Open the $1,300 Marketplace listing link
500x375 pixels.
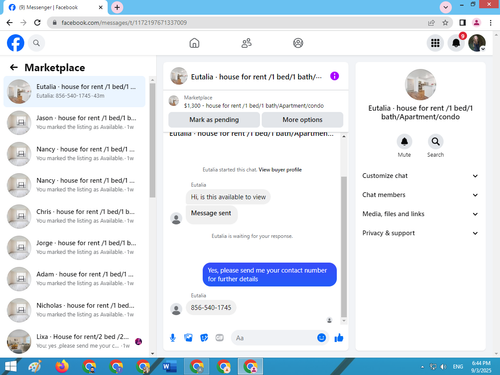254,106
